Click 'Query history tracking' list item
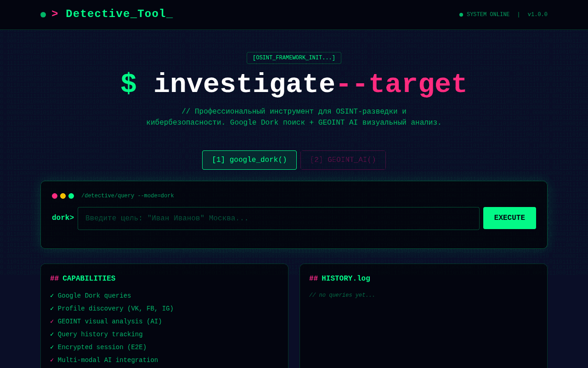Viewport: 588px width, 368px height. pos(96,334)
